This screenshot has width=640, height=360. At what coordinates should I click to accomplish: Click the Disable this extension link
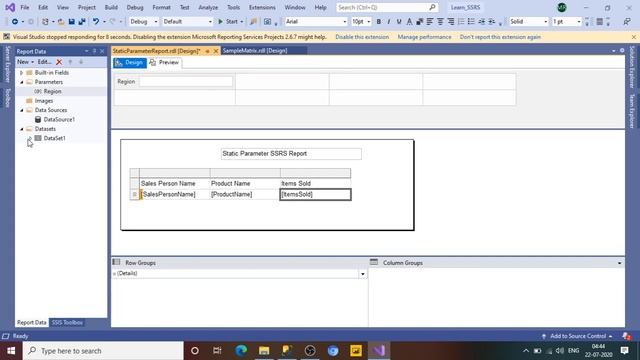(x=362, y=37)
